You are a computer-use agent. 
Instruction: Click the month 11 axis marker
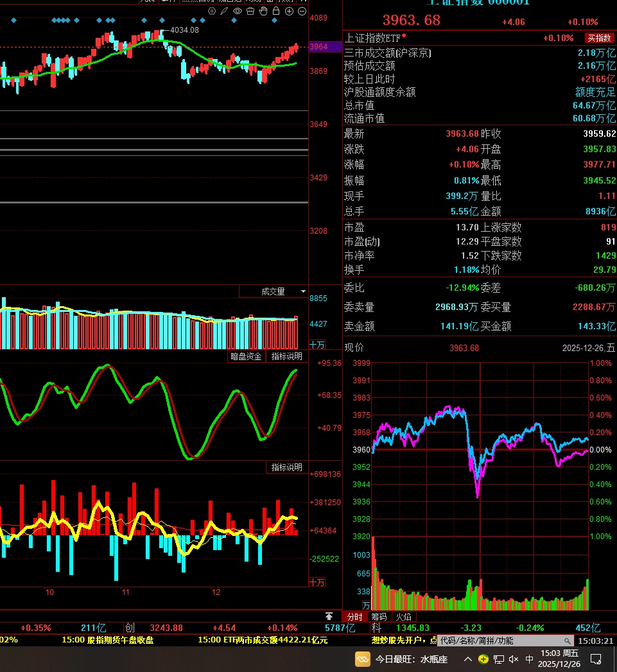[126, 592]
